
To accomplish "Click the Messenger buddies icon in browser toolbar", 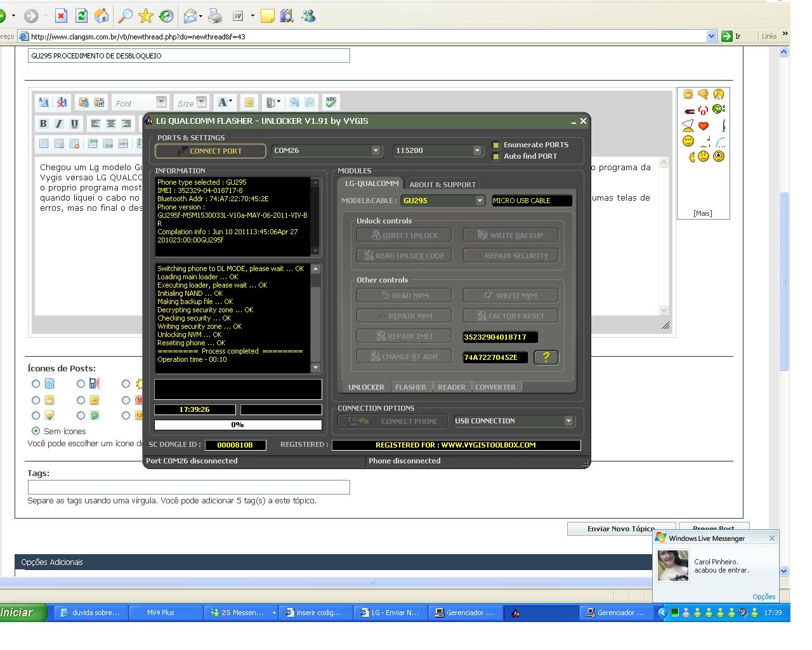I will click(x=309, y=16).
